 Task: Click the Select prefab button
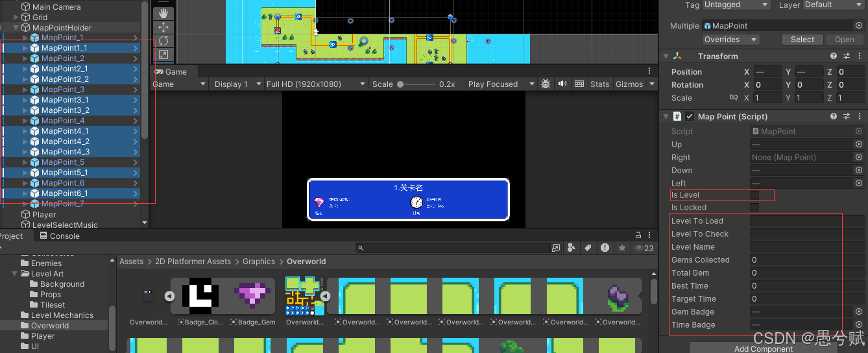pos(802,40)
